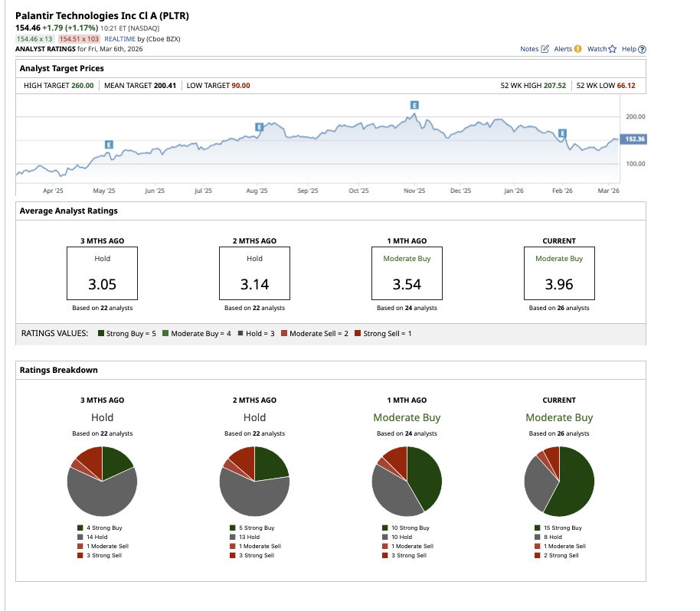Click the Feb '26 earnings E marker
This screenshot has width=700, height=611.
[562, 133]
